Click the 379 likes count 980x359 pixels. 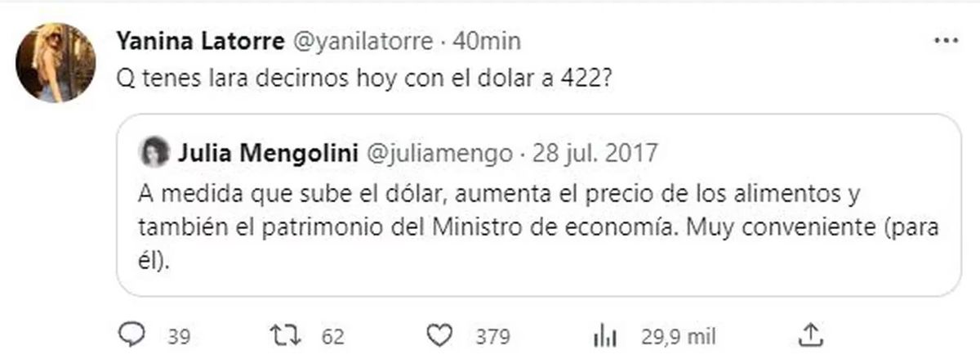(492, 336)
